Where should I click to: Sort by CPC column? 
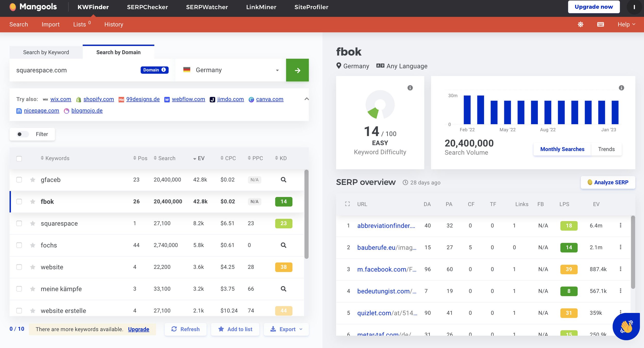click(228, 158)
